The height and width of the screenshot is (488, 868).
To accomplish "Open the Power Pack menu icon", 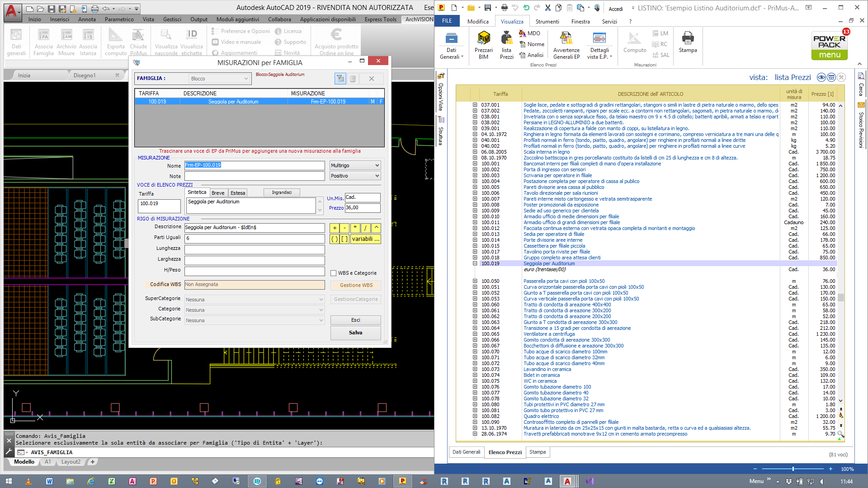I will [830, 46].
